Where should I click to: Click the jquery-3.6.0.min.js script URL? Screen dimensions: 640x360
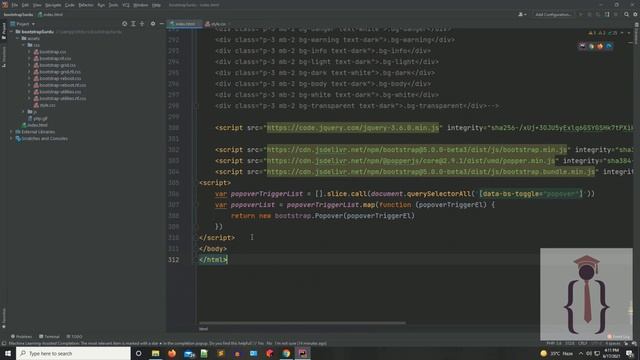(x=353, y=128)
